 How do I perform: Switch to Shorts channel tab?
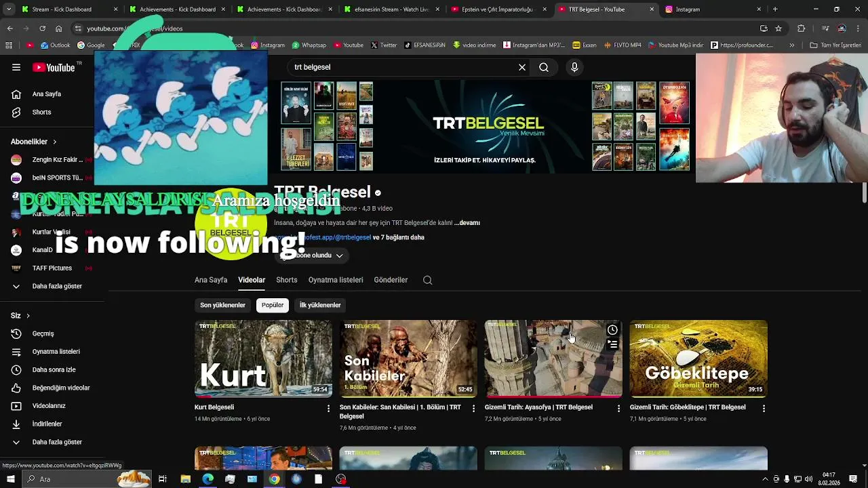[x=287, y=280]
